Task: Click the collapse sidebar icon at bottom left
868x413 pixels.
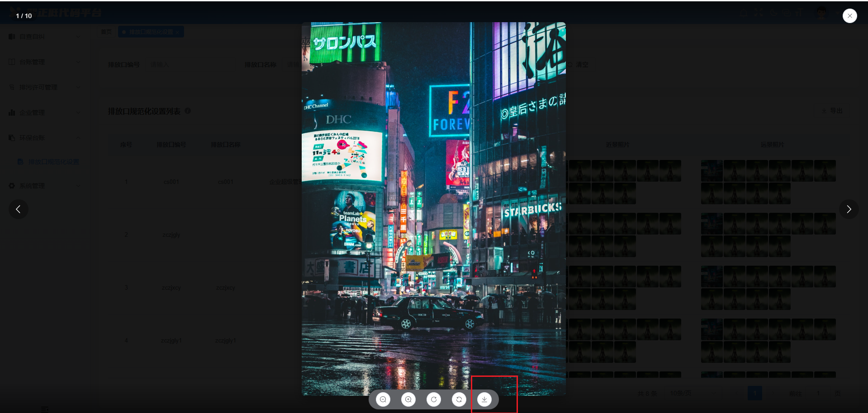Action: pos(45,409)
